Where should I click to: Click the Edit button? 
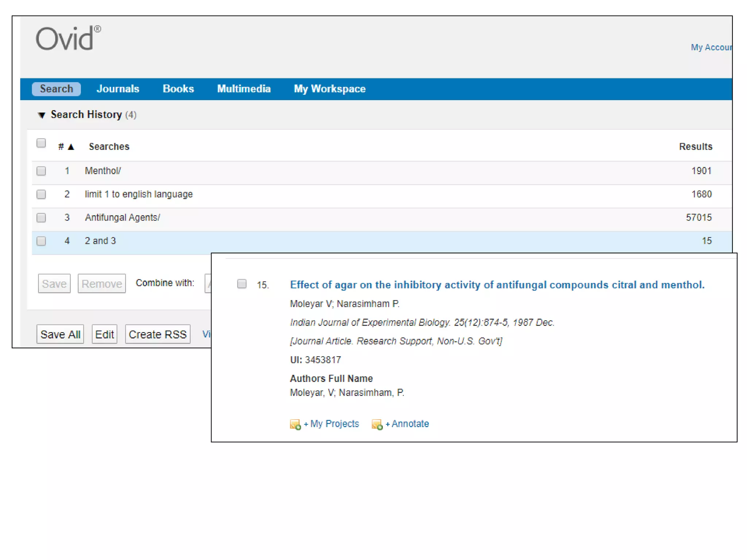tap(104, 334)
